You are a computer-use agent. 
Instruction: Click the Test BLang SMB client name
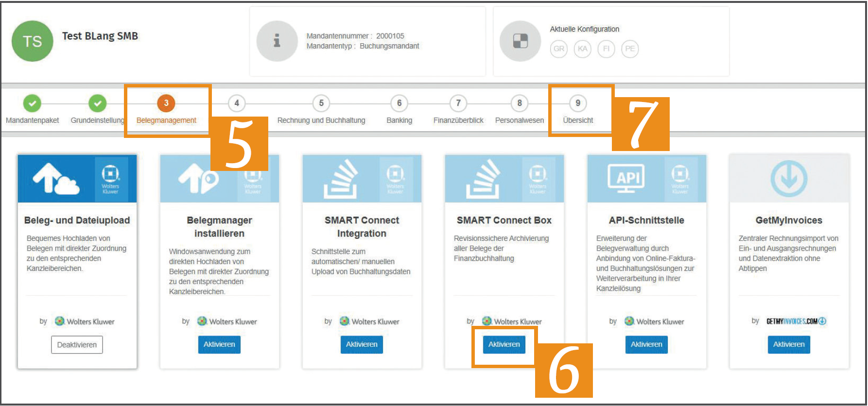coord(100,36)
